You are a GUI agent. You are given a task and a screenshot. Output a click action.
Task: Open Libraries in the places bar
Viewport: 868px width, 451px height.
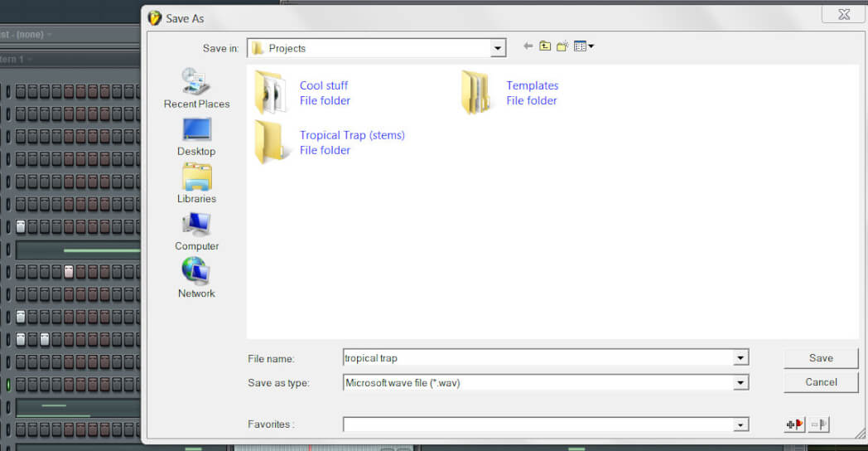point(196,183)
